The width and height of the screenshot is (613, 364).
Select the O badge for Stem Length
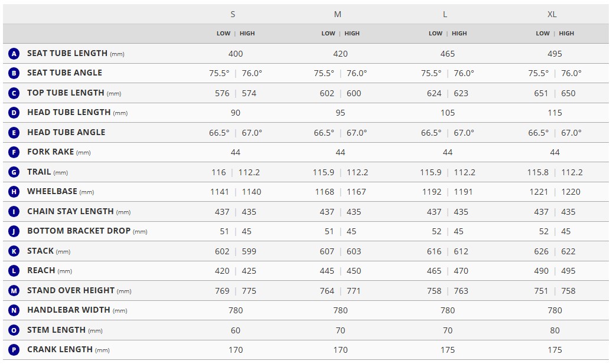point(14,330)
